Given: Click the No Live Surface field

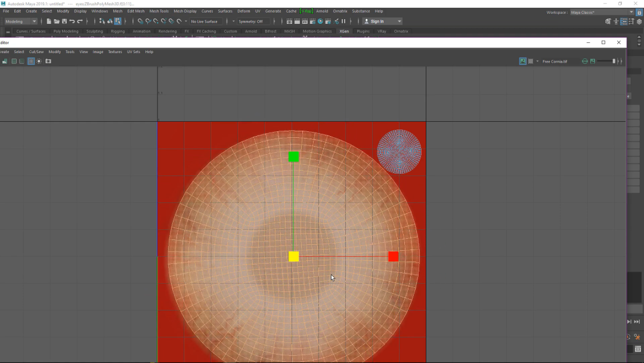Looking at the screenshot, I should [x=204, y=21].
